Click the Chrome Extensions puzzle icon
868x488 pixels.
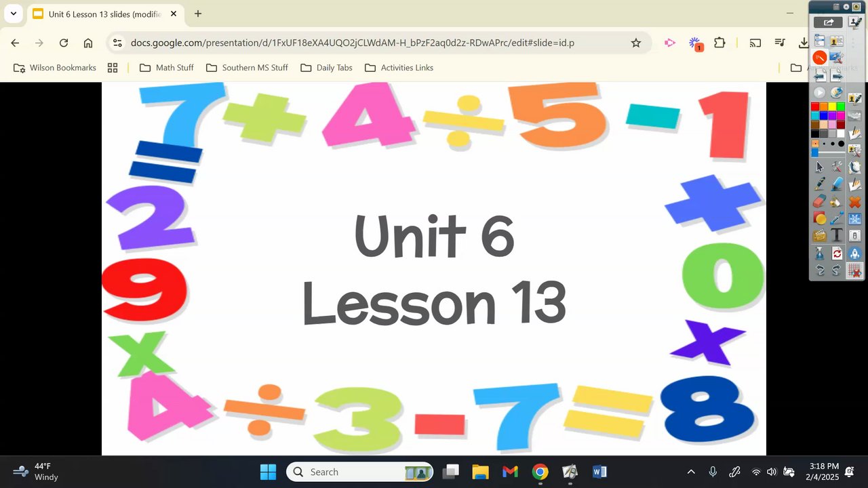coord(719,43)
